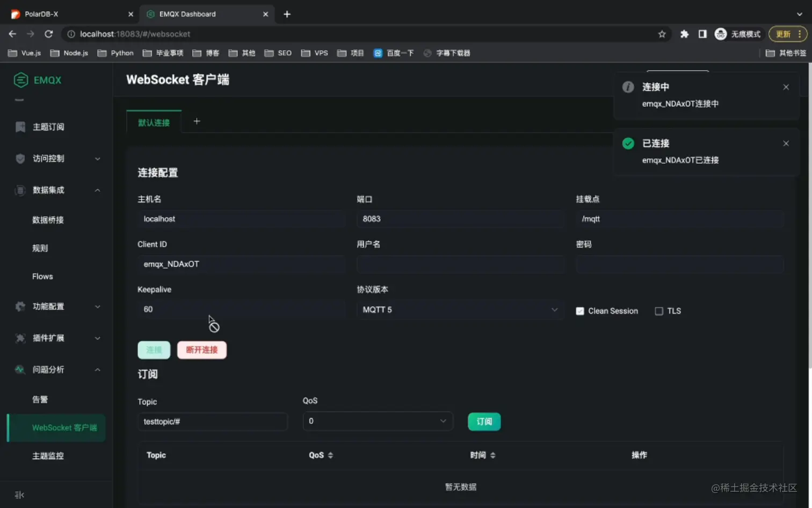Click the green 订阅 button

click(484, 421)
